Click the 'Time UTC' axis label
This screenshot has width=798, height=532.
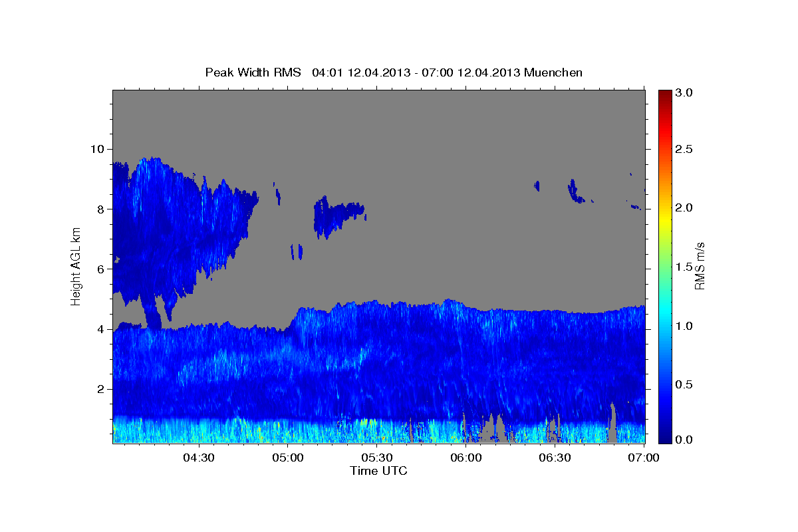(378, 471)
